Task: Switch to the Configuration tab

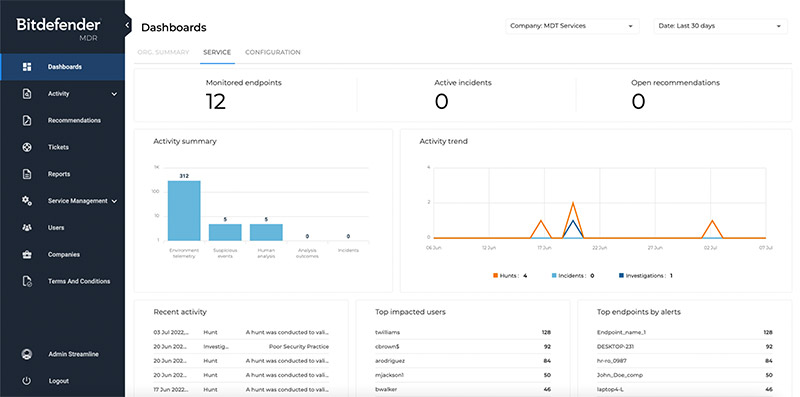Action: click(x=273, y=52)
